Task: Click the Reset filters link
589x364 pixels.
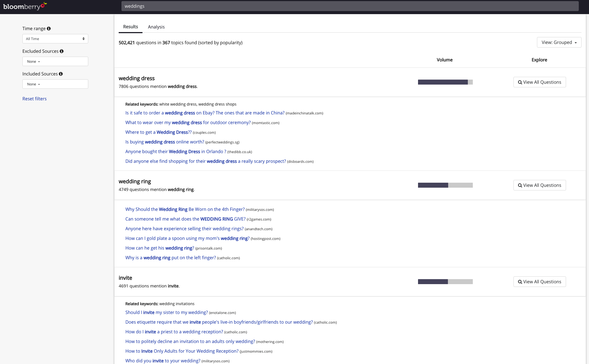Action: [34, 99]
